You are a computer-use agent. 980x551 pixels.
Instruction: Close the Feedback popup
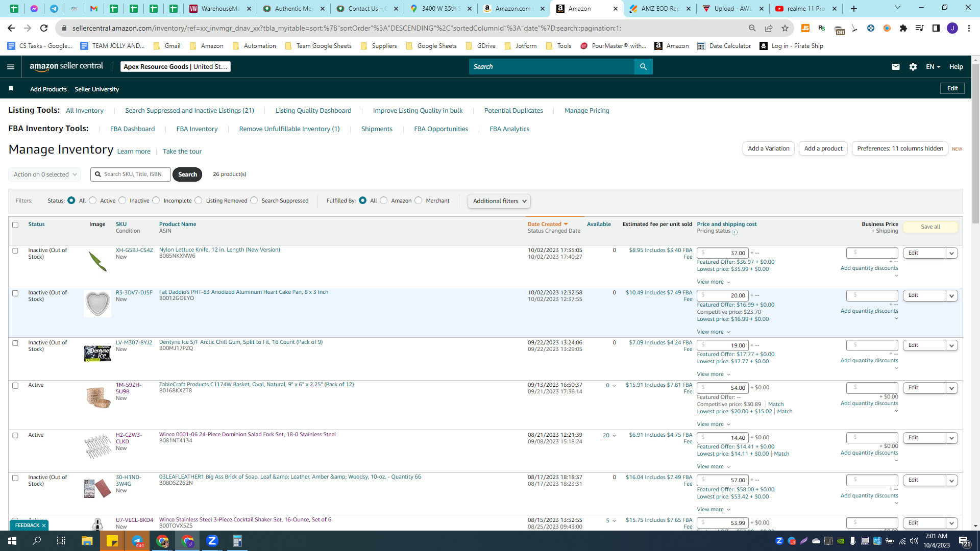pos(44,525)
